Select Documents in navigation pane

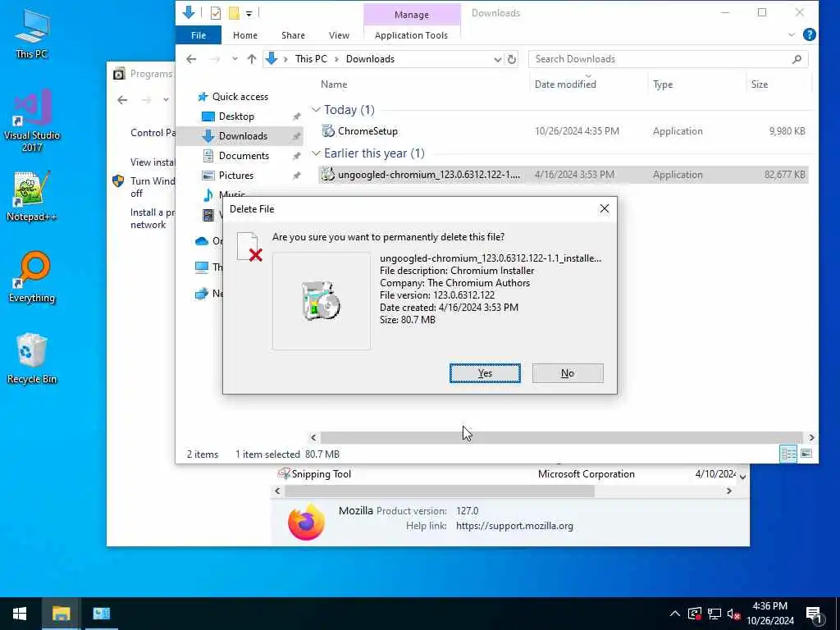[x=244, y=156]
